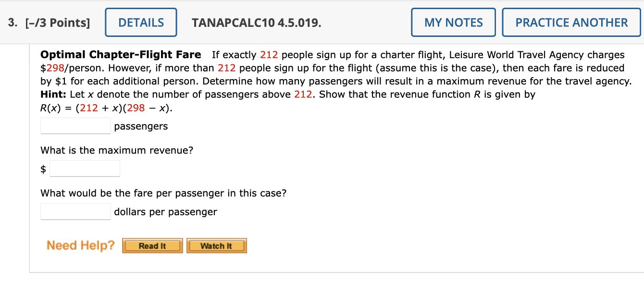Click the dollars per passenger label
Viewport: 644px width, 285px height.
[x=165, y=211]
